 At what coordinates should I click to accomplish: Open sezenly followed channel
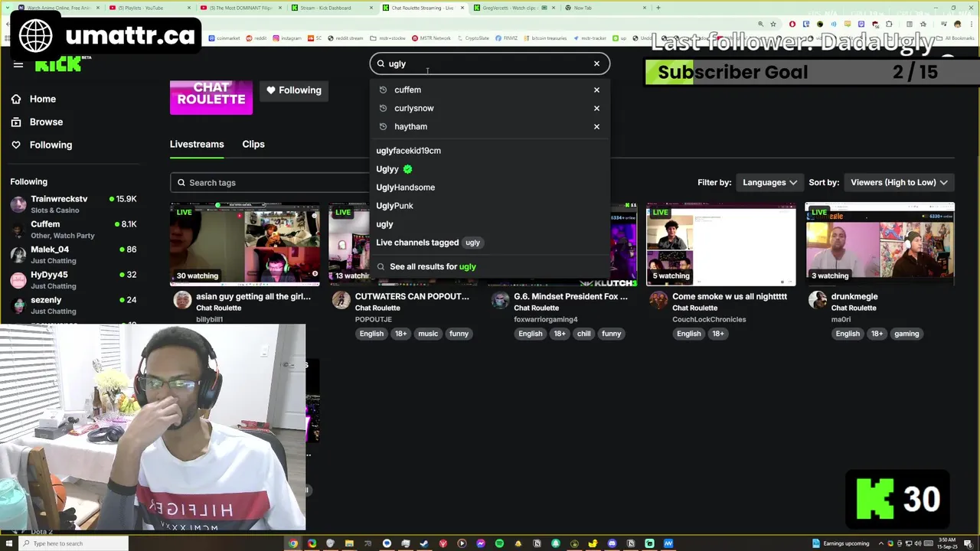tap(73, 305)
